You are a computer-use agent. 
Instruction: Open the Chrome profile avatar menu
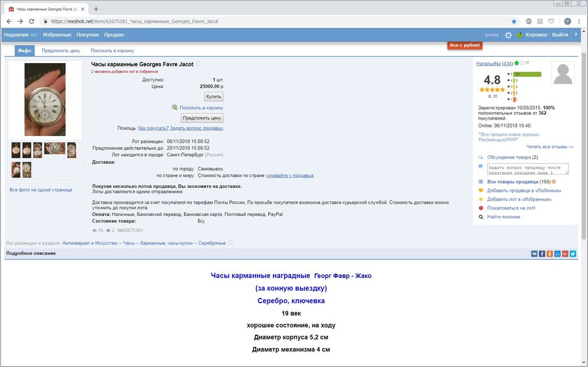coord(567,21)
